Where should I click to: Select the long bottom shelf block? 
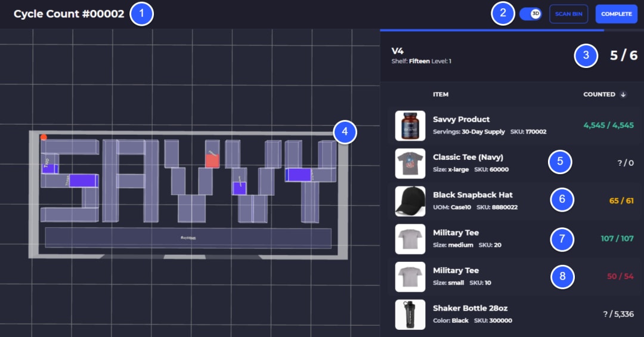point(188,238)
